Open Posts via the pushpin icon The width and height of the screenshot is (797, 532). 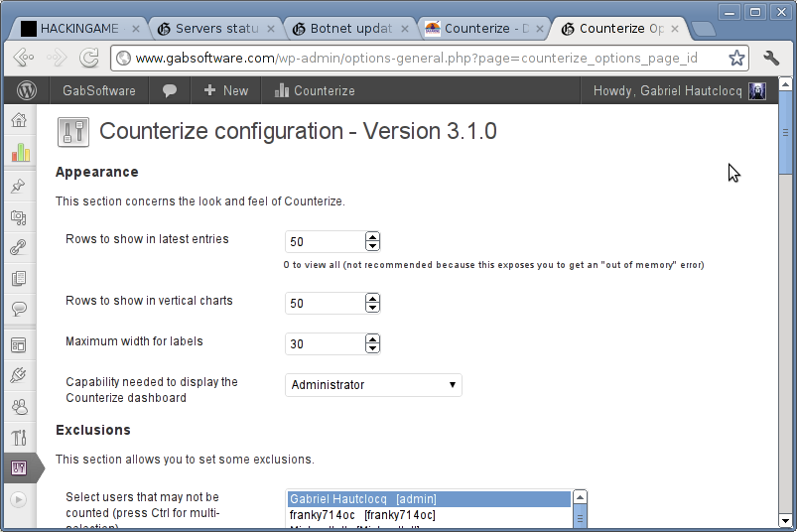coord(19,186)
